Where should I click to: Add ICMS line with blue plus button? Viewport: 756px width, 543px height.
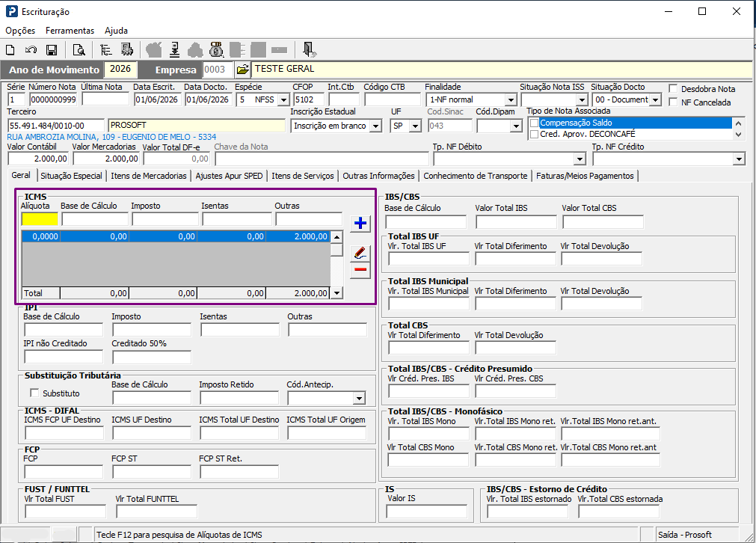click(x=360, y=223)
